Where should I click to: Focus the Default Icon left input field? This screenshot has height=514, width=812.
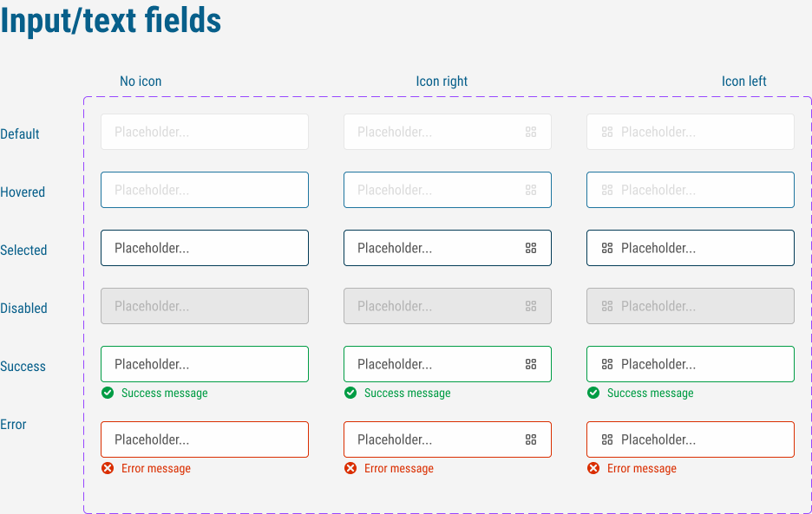[x=691, y=132]
